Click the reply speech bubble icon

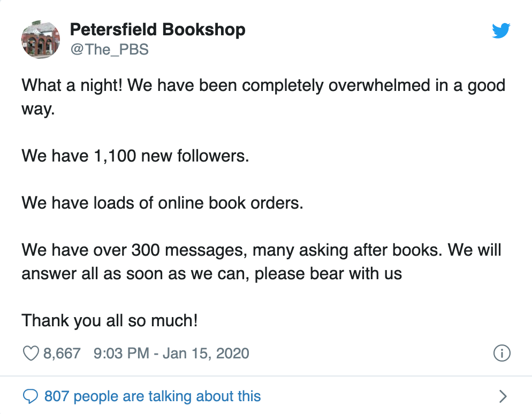coord(31,396)
